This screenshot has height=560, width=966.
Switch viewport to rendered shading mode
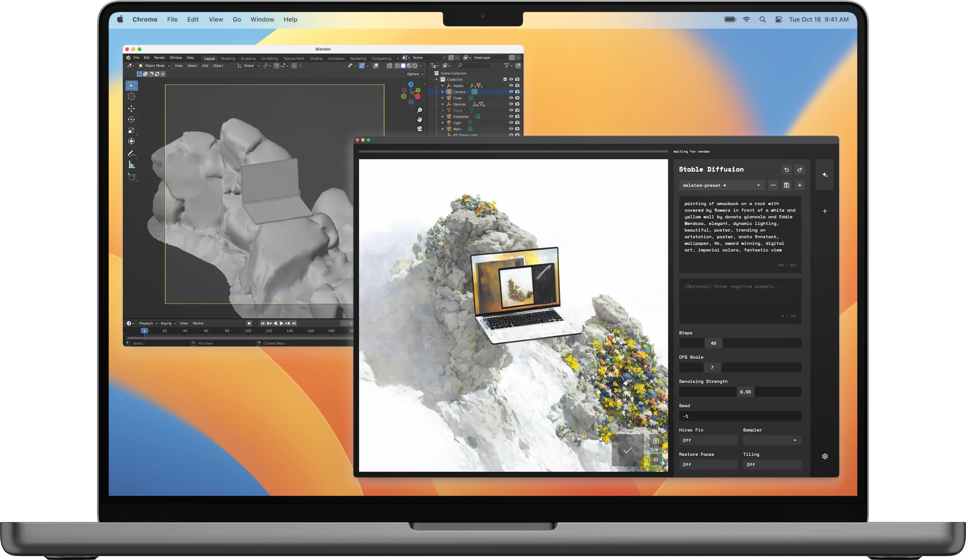pos(415,66)
